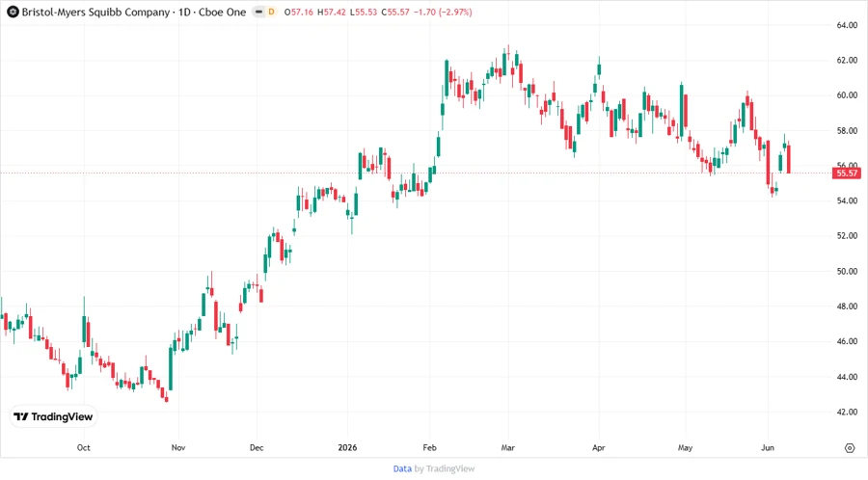The width and height of the screenshot is (868, 480).
Task: Click the 54.00 price axis label
Action: (847, 200)
